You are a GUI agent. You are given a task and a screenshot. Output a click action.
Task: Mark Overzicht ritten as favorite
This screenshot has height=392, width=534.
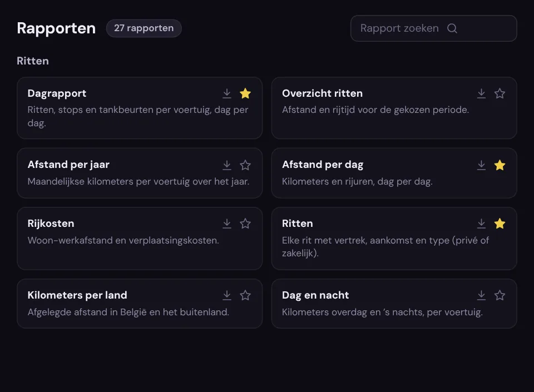coord(500,93)
